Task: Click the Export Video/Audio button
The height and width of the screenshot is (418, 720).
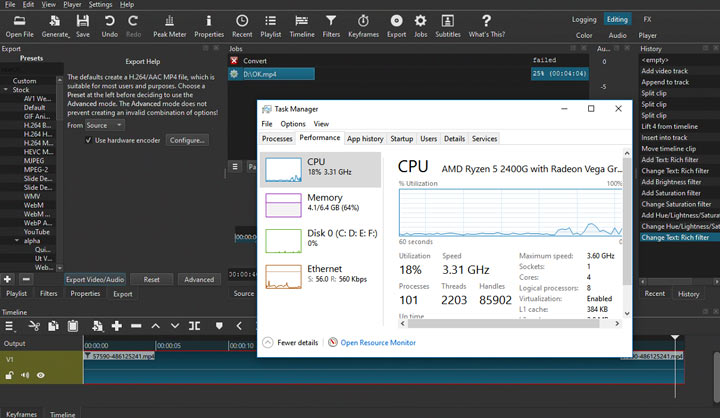Action: pos(95,280)
